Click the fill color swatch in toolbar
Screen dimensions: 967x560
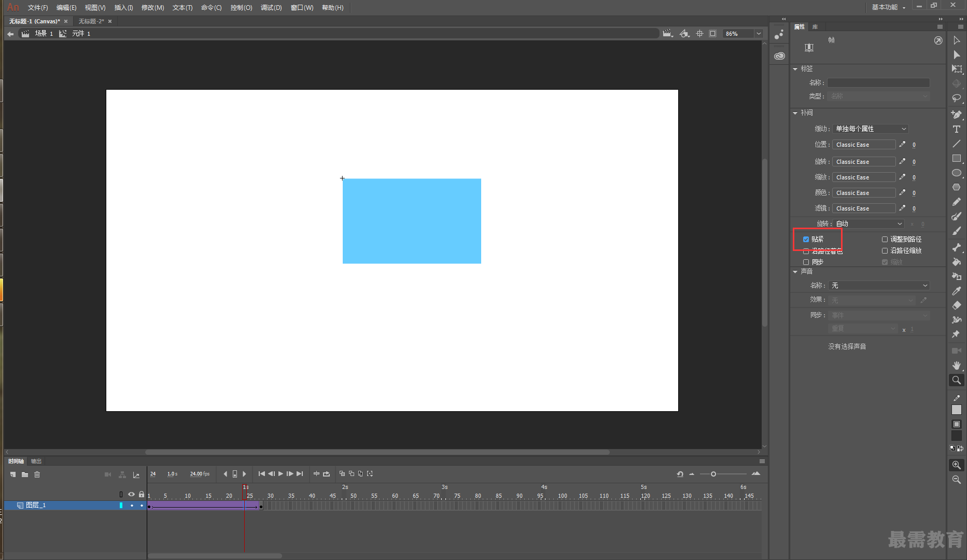[x=957, y=436]
